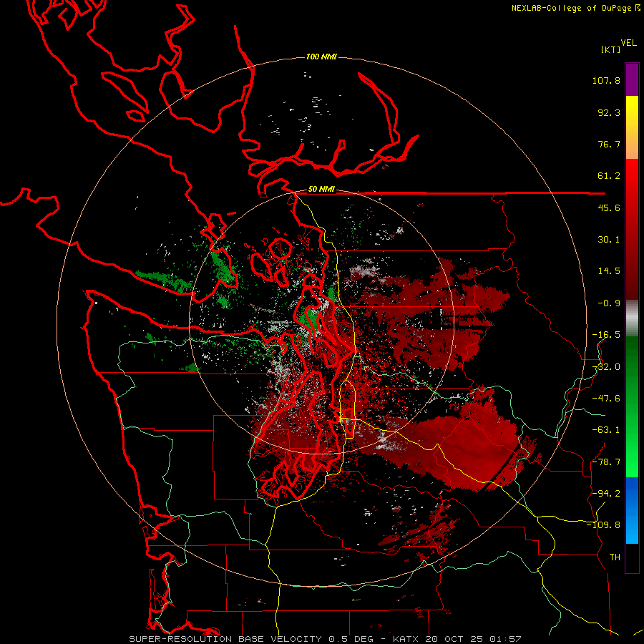Click the [KT] units label
This screenshot has height=644, width=644.
tap(611, 49)
